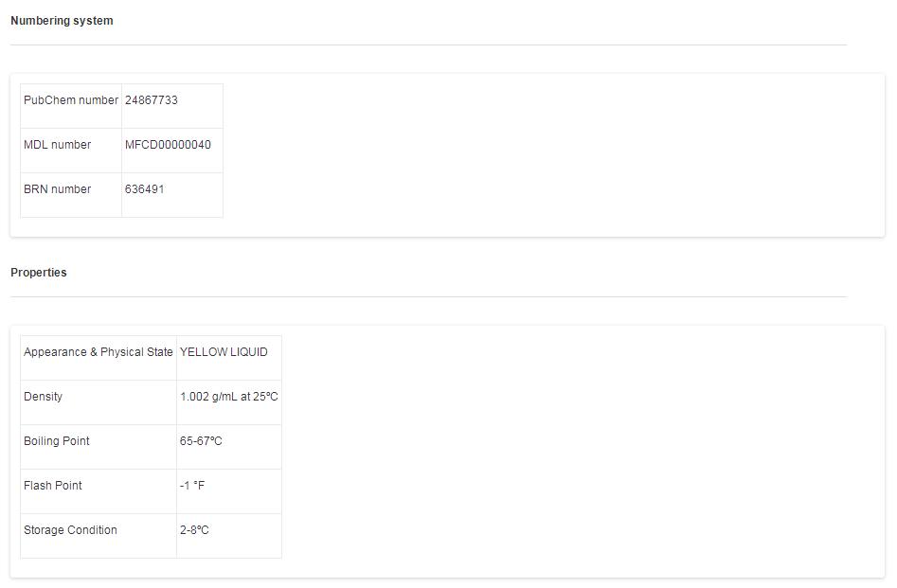Select the 1.002 g/mL density value

pyautogui.click(x=229, y=397)
